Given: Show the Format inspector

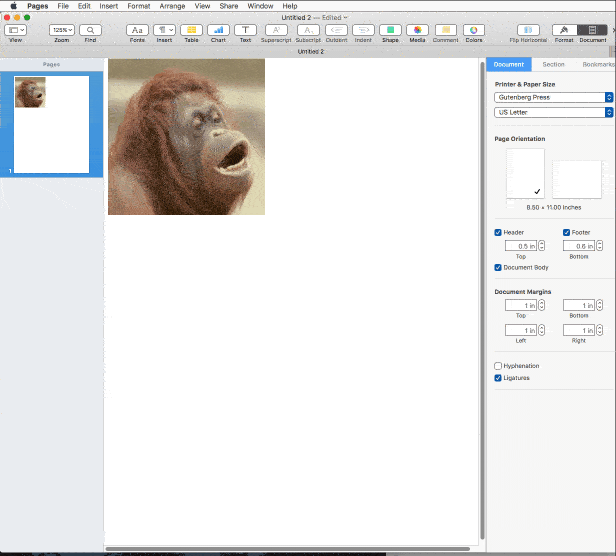Looking at the screenshot, I should (x=565, y=30).
